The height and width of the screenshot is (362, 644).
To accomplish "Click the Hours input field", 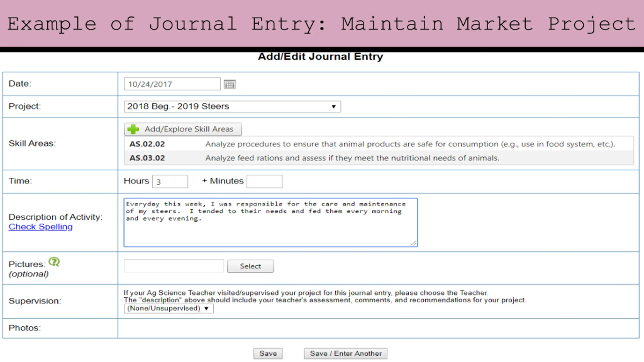I will point(170,182).
